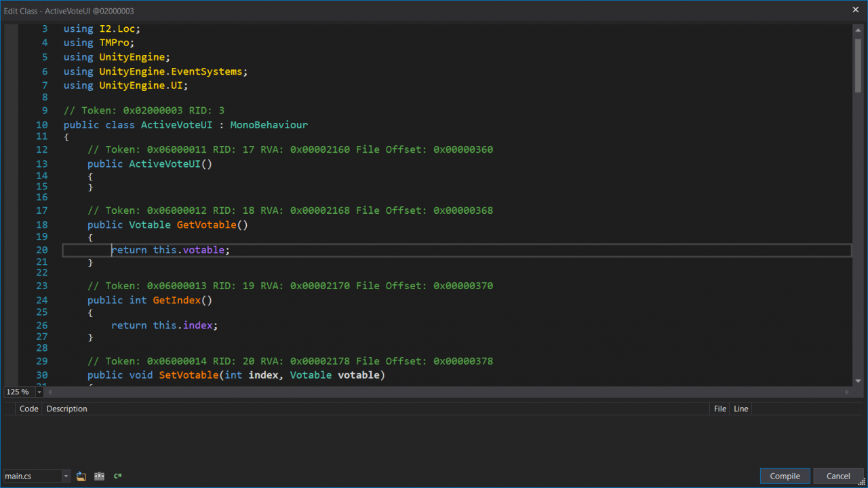
Task: Click the File column header
Action: point(719,409)
